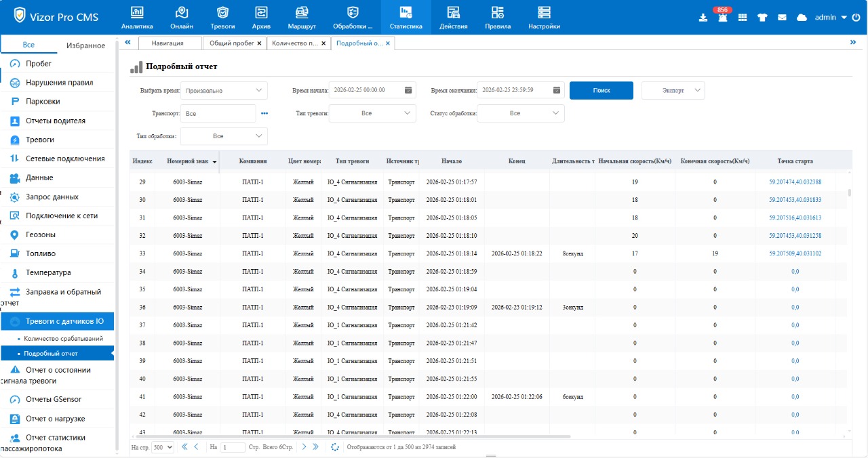The height and width of the screenshot is (458, 868).
Task: Open the alarm notifications bell with 856 badge
Action: (722, 18)
